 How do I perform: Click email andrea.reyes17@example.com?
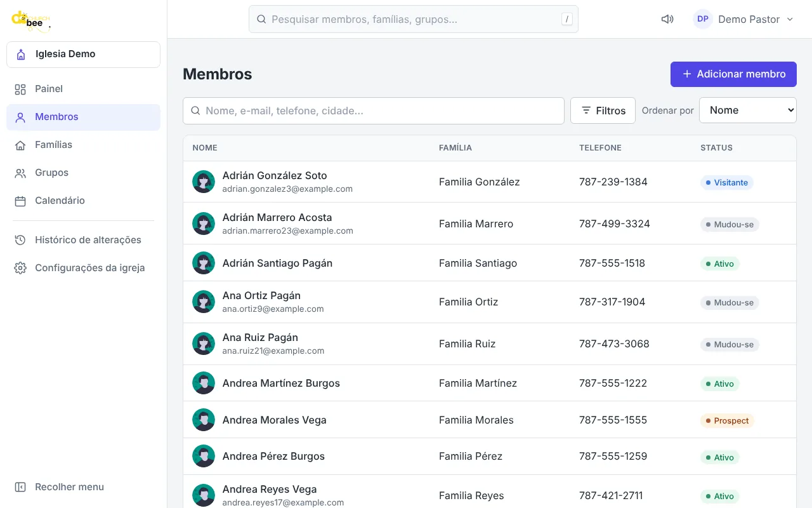[283, 503]
